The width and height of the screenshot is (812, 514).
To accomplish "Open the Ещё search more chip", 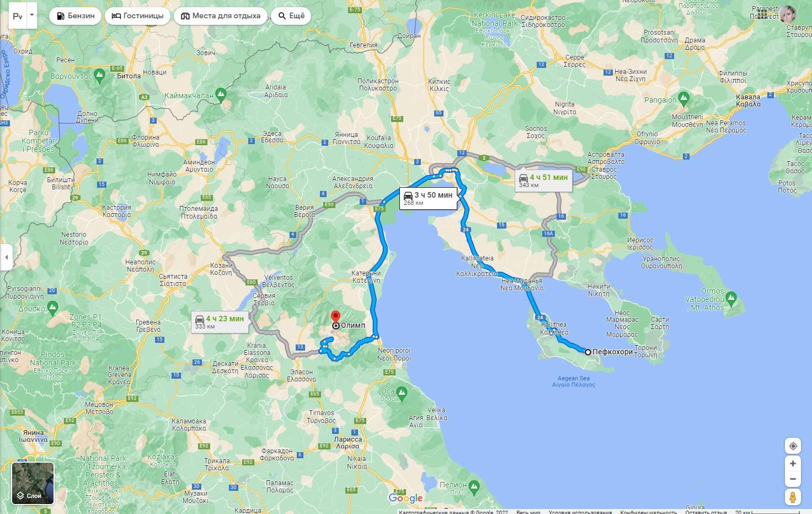I will pyautogui.click(x=291, y=15).
